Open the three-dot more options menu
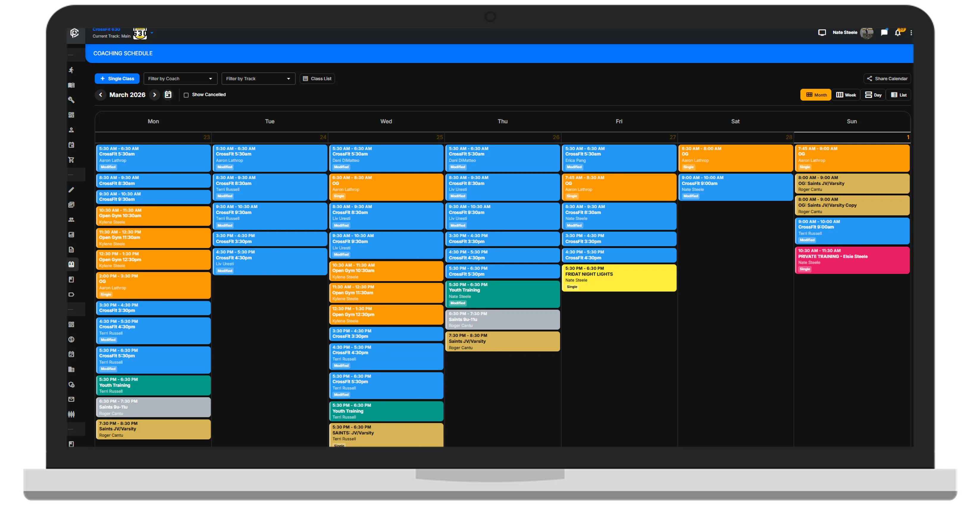 pyautogui.click(x=911, y=33)
